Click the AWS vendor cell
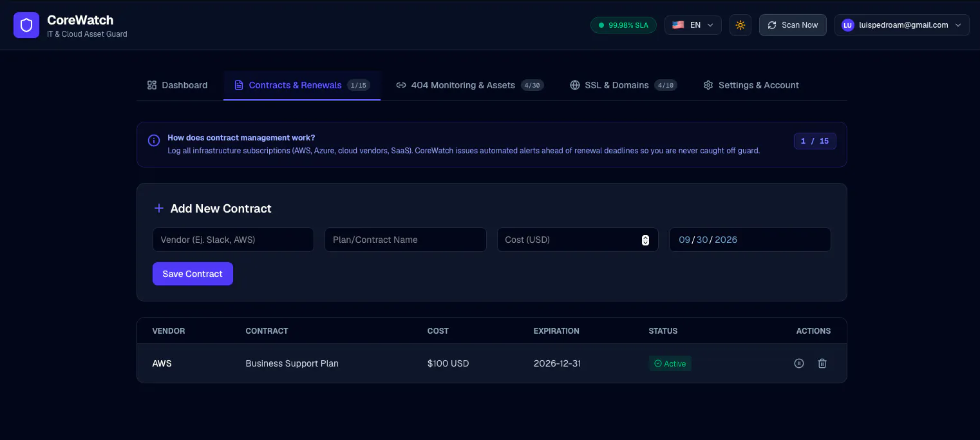This screenshot has width=980, height=440. coord(162,363)
